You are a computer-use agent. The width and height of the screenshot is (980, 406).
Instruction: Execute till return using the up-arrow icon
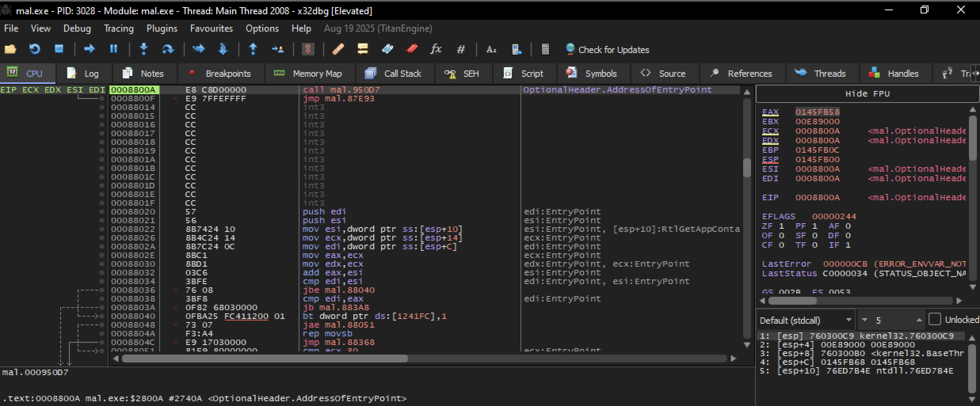click(253, 49)
